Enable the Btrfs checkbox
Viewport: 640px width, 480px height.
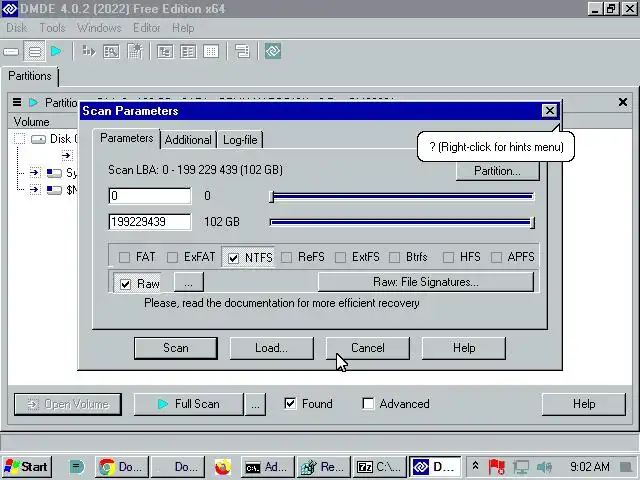tap(394, 257)
